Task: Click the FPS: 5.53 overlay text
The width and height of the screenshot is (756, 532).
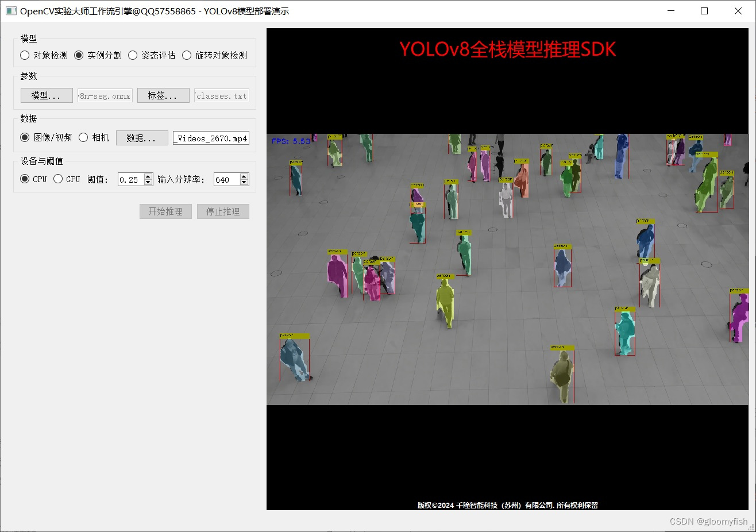Action: (x=291, y=141)
